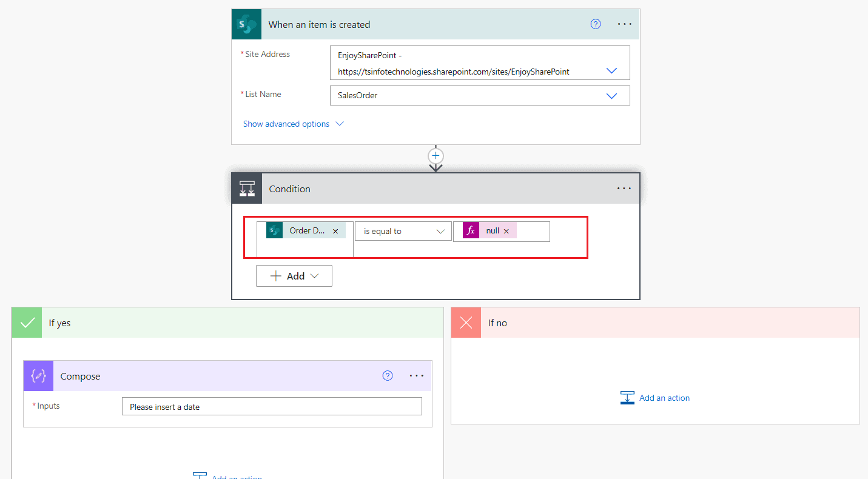Screen dimensions: 868x479
Task: Remove the null value token
Action: [x=506, y=230]
